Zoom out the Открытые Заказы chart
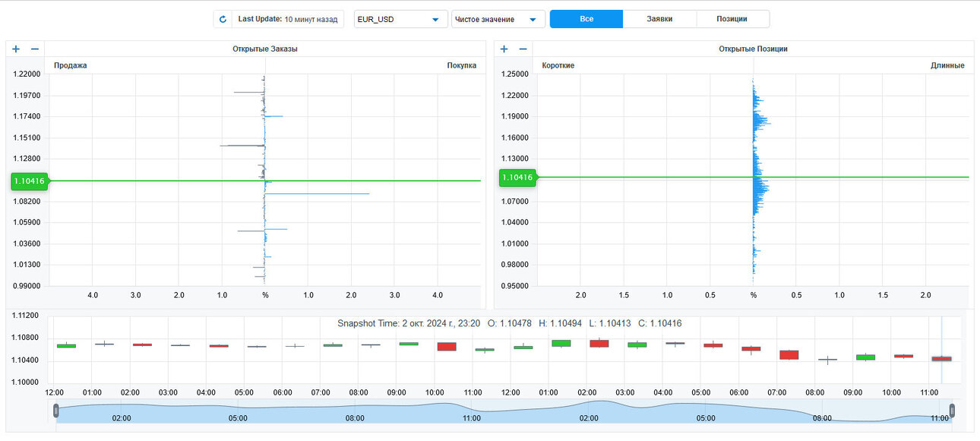Viewport: 980px width, 441px height. pos(34,49)
